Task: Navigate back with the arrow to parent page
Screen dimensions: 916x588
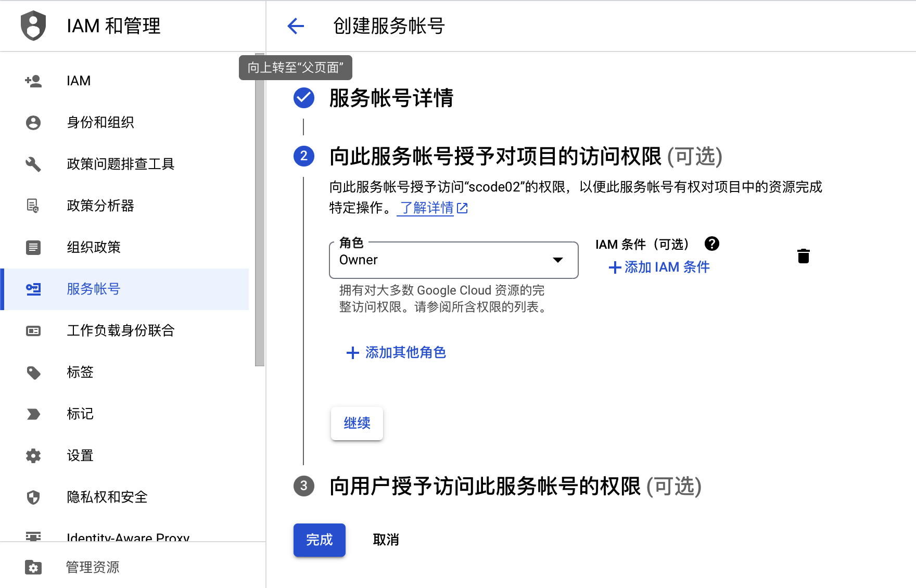Action: [296, 26]
